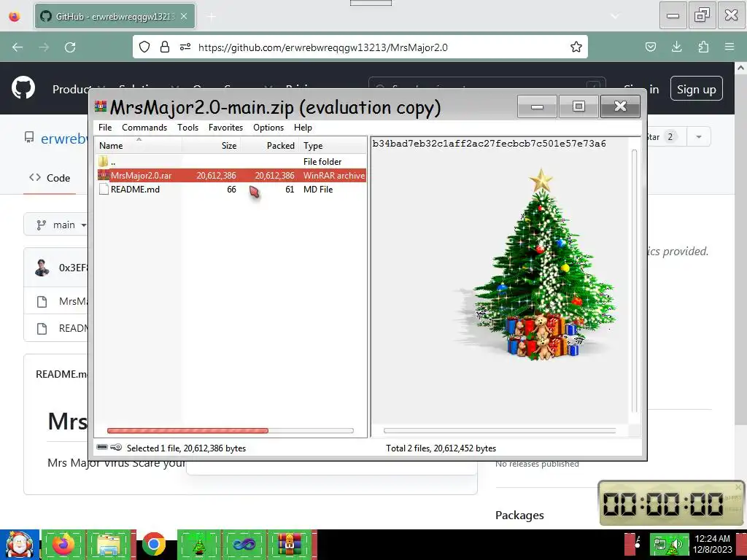Open the Firefox downloads panel
This screenshot has height=560, width=747.
[676, 47]
